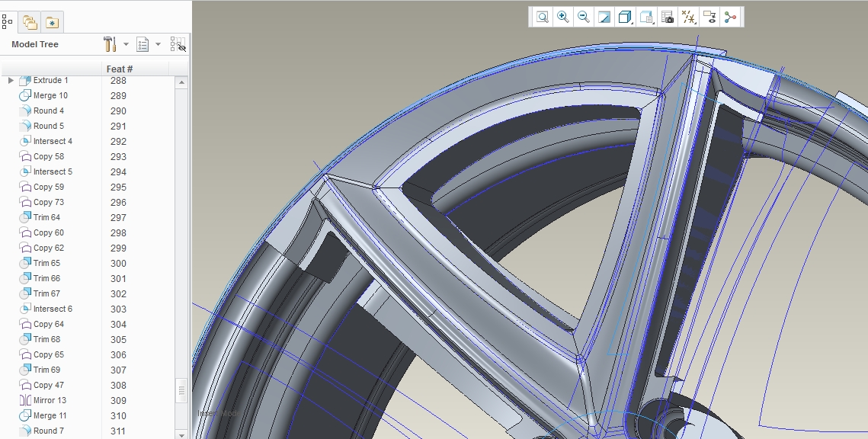
Task: Open the Display Style cube icon
Action: coord(625,18)
